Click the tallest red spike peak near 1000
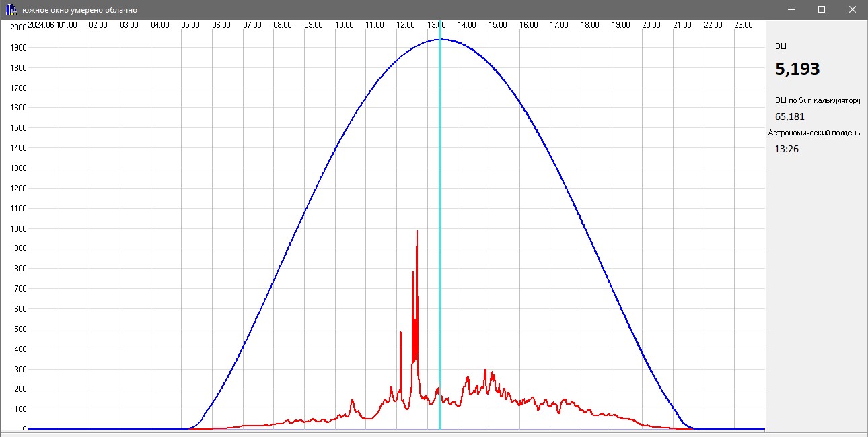The width and height of the screenshot is (868, 437). click(x=417, y=232)
